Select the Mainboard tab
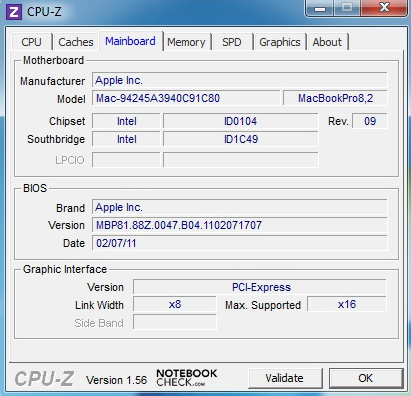411x396 pixels. pyautogui.click(x=130, y=41)
